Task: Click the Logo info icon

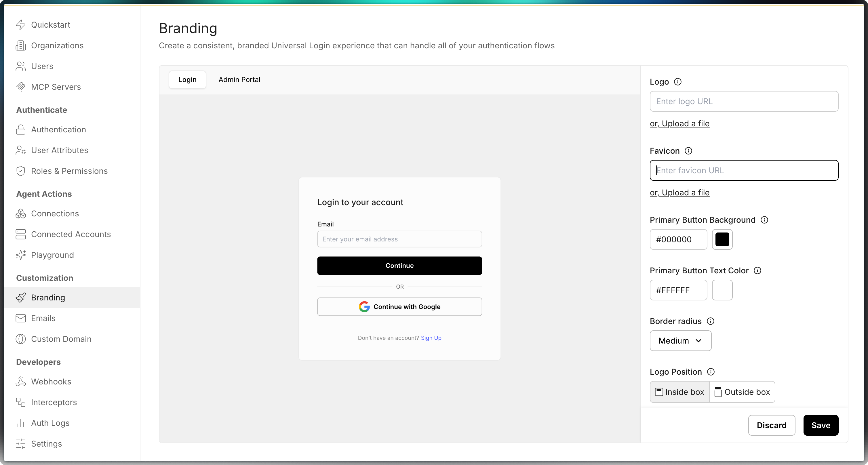Action: 677,82
